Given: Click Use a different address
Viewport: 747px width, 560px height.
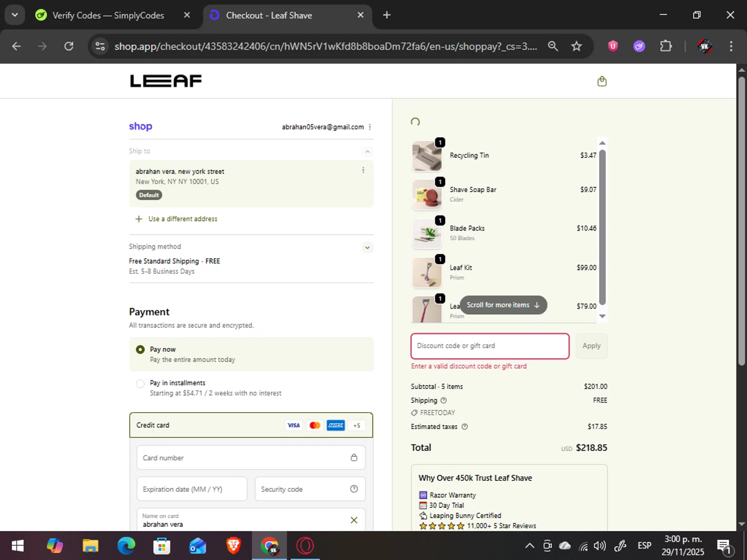Looking at the screenshot, I should tap(183, 219).
